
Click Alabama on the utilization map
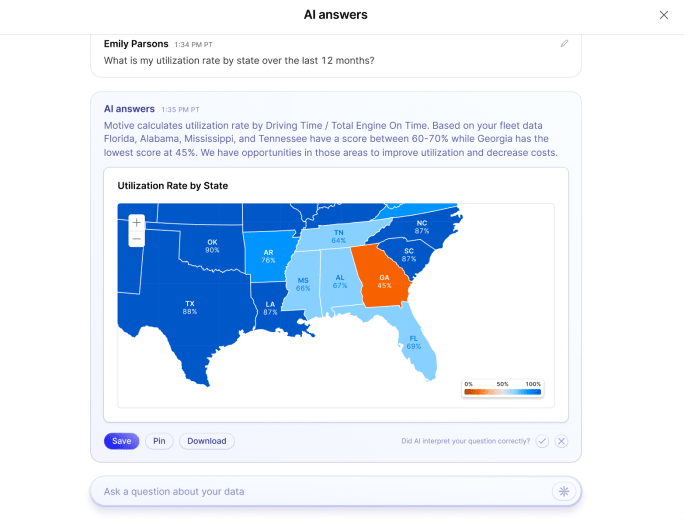pyautogui.click(x=340, y=280)
